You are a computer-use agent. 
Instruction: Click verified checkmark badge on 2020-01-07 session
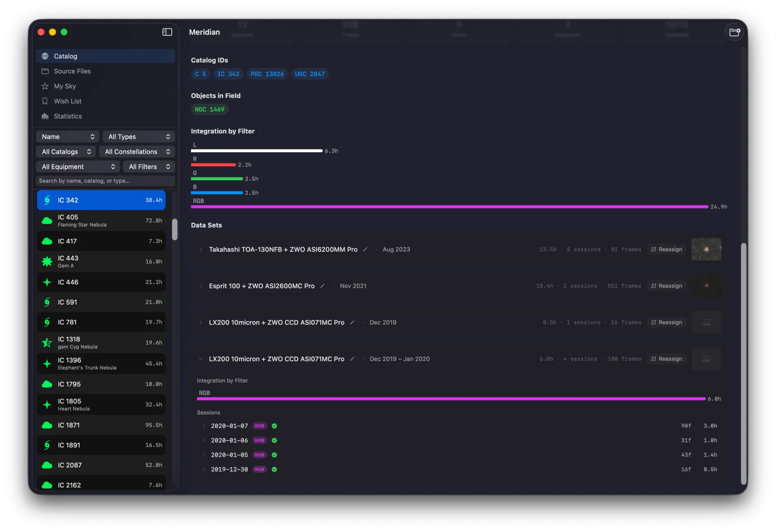pyautogui.click(x=274, y=426)
